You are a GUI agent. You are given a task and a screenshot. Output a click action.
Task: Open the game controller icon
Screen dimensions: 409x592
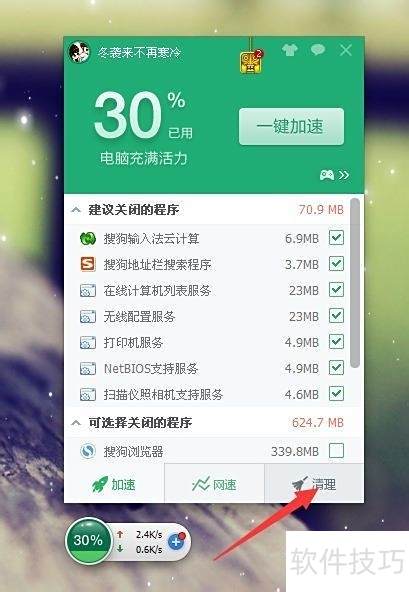[327, 175]
